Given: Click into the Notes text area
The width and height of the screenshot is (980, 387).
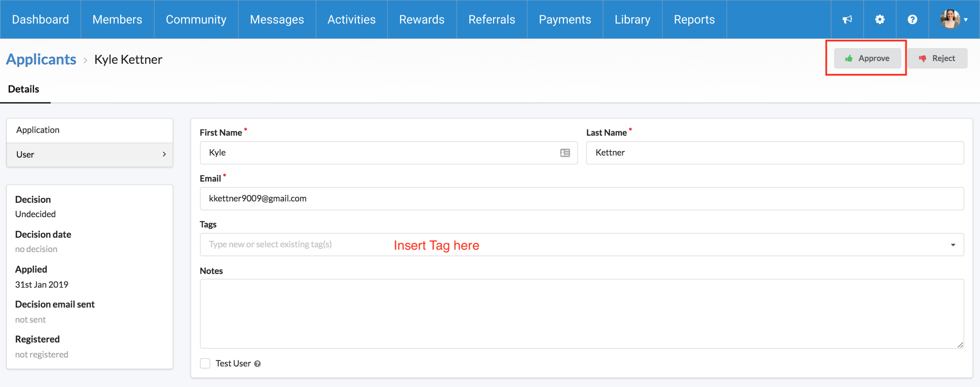Looking at the screenshot, I should 581,313.
